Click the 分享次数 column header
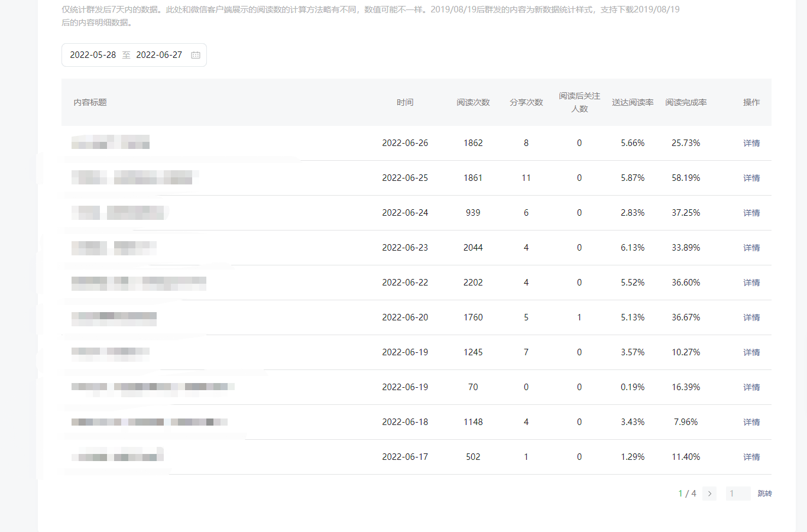Screen dimensions: 807x532 [x=526, y=102]
